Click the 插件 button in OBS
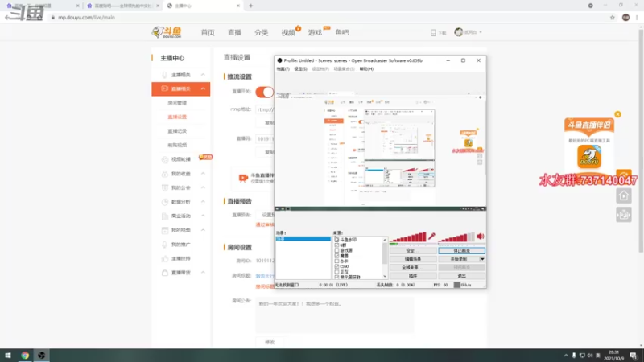 [413, 276]
